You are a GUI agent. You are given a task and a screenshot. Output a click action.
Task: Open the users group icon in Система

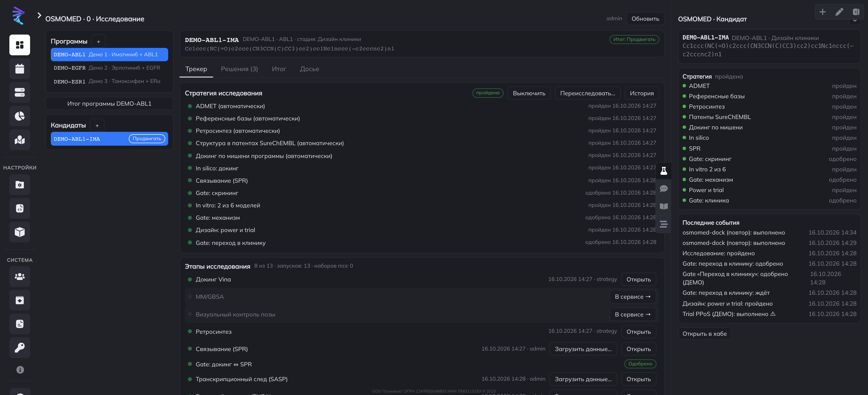click(19, 276)
